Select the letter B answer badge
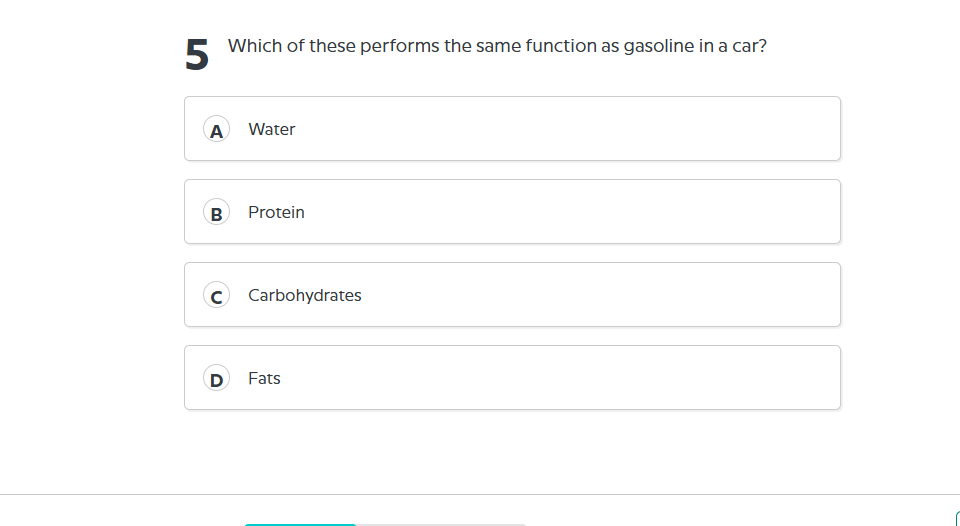Image resolution: width=960 pixels, height=526 pixels. click(x=216, y=212)
